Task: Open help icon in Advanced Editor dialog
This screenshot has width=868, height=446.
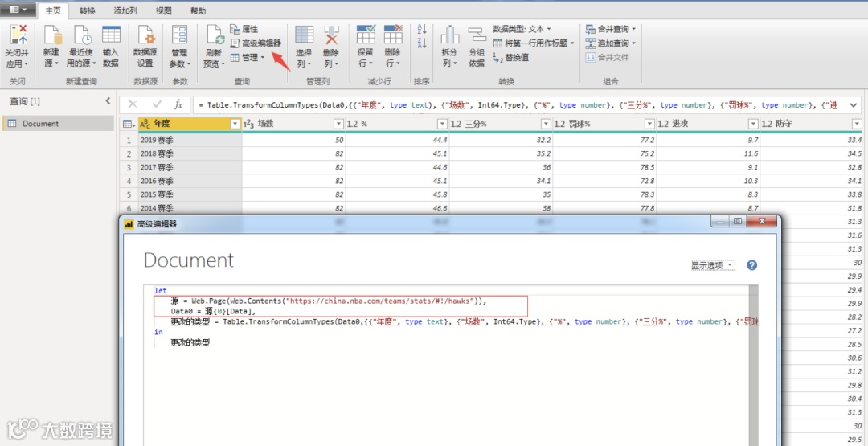Action: (751, 265)
